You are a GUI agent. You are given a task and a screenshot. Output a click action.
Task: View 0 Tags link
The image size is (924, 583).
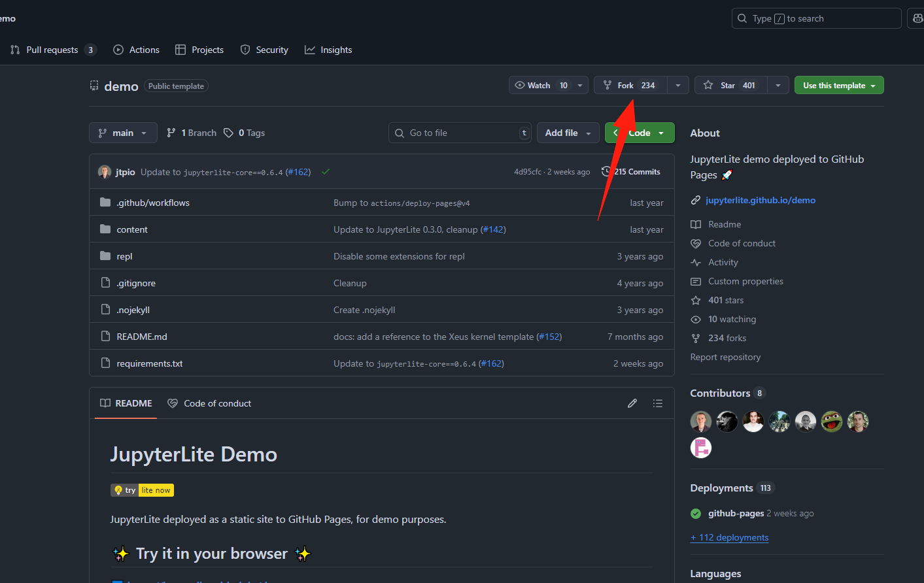[244, 133]
